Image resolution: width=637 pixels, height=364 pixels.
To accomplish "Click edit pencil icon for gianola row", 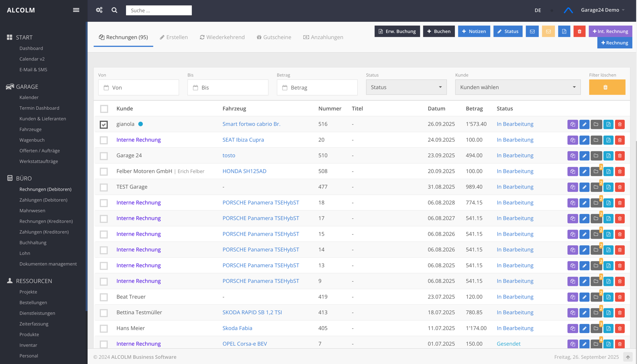I will (584, 125).
